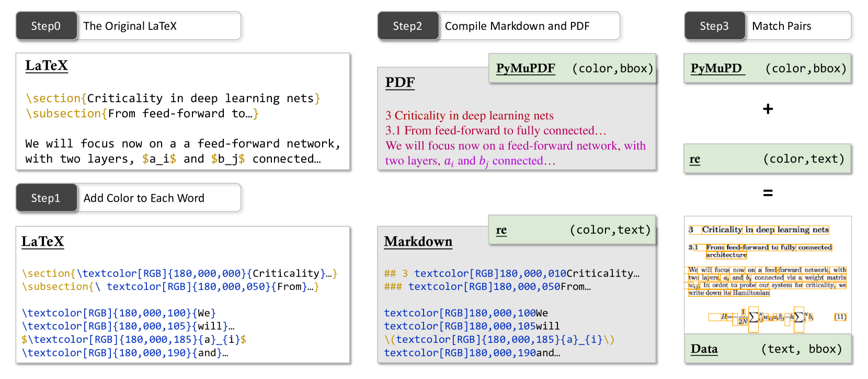Select the "Add Color to Each Word" title
The image size is (868, 379).
[144, 198]
